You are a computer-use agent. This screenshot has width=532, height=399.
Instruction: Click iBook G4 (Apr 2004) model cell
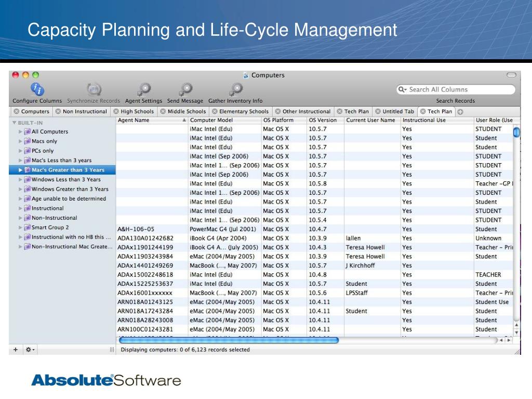224,238
